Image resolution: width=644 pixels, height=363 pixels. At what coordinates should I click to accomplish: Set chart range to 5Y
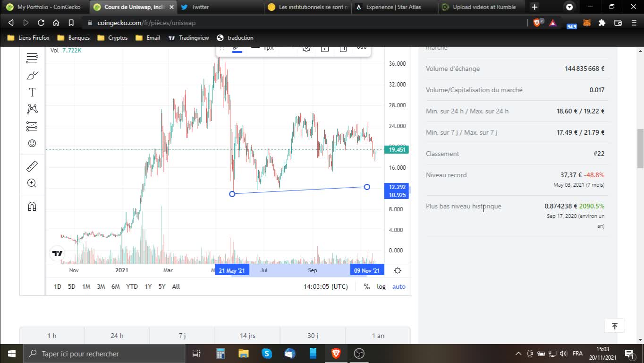click(x=162, y=286)
